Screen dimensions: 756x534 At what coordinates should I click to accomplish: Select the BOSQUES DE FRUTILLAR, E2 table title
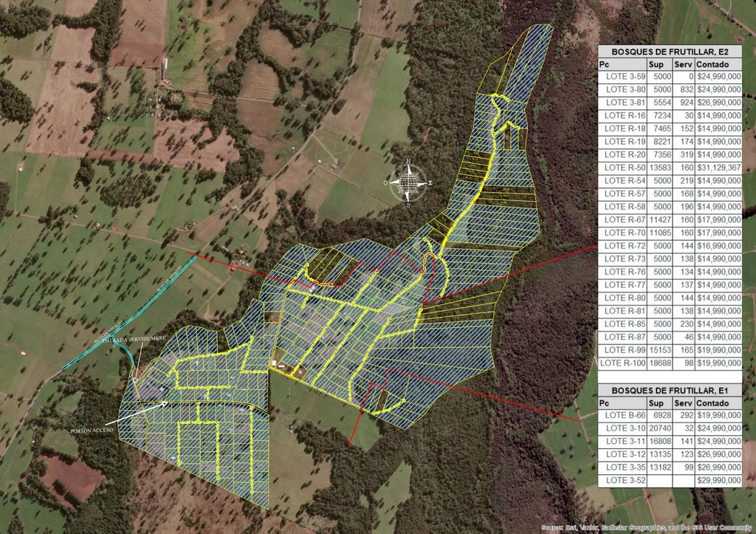click(670, 52)
